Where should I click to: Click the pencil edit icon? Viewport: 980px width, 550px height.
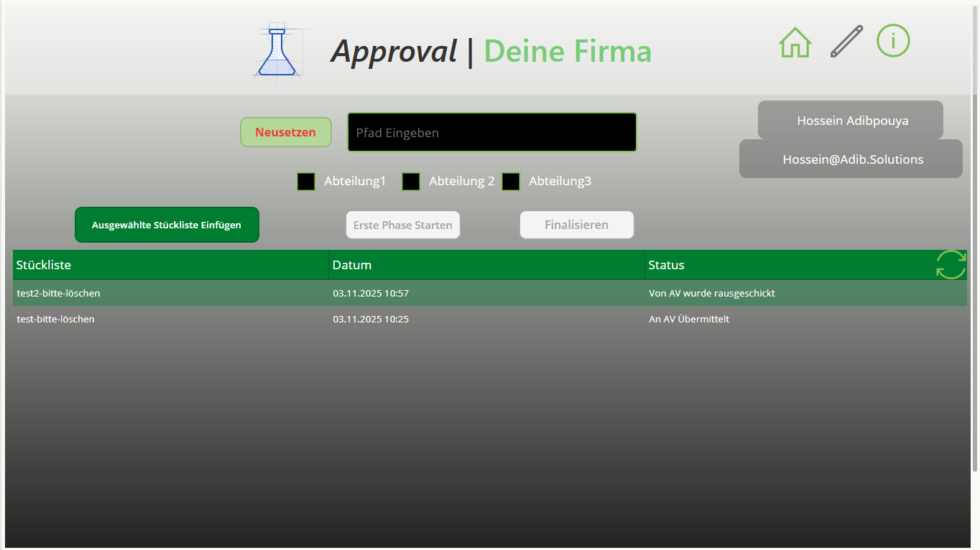coord(846,42)
